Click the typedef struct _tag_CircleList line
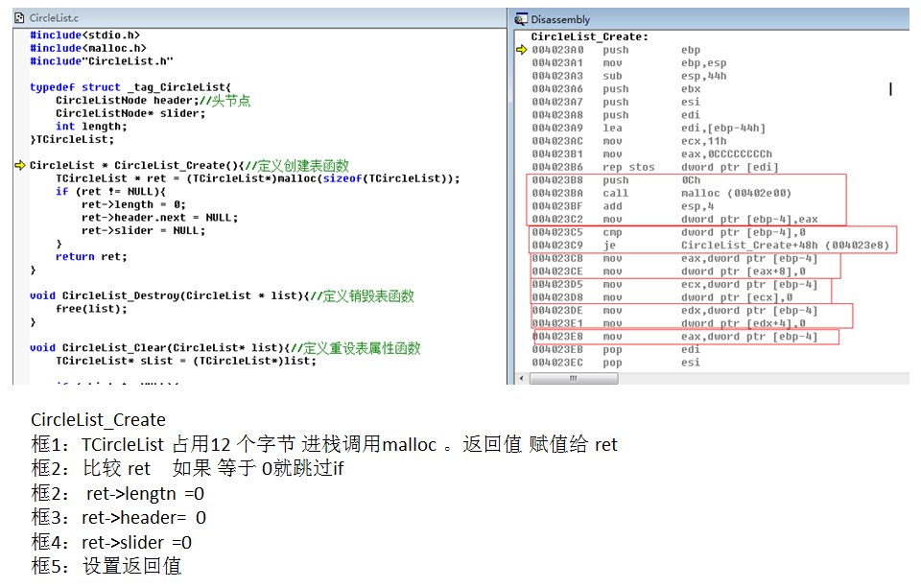Image resolution: width=921 pixels, height=588 pixels. (130, 87)
